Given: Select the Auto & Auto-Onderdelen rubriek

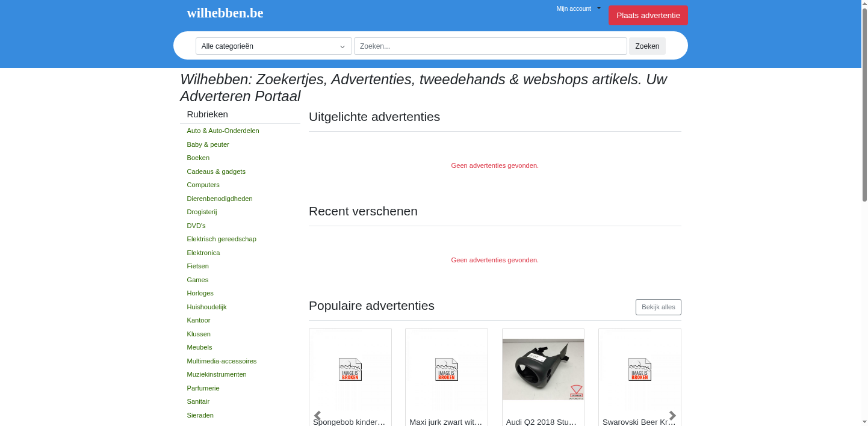Looking at the screenshot, I should 223,131.
